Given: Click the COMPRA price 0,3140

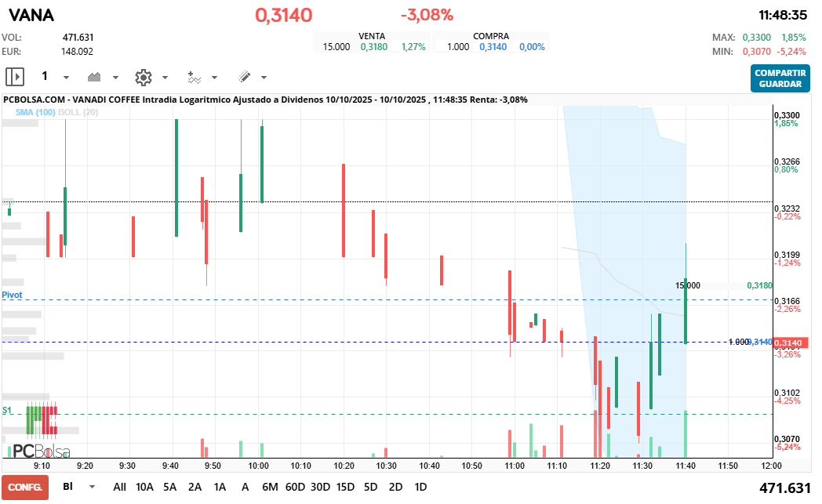Looking at the screenshot, I should [x=493, y=46].
